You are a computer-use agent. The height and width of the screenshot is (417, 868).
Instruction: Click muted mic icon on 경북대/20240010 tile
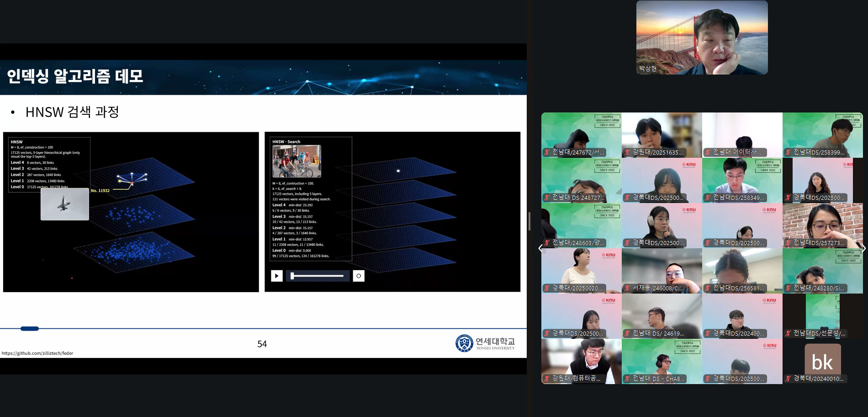coord(788,379)
